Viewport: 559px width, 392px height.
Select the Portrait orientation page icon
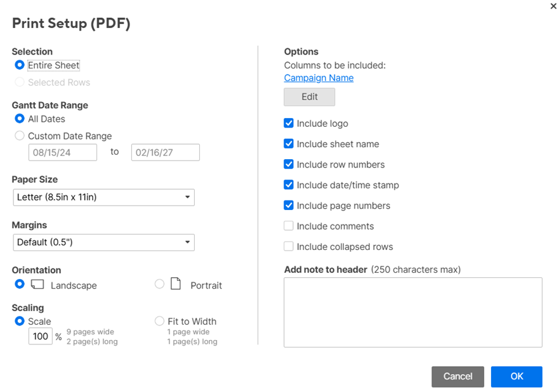pos(176,284)
